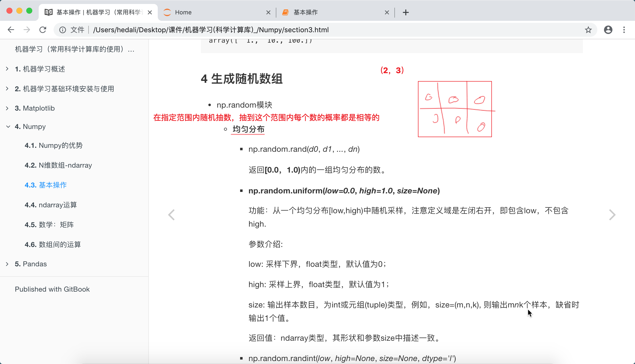Go to next page chevron
The width and height of the screenshot is (635, 364).
click(612, 214)
